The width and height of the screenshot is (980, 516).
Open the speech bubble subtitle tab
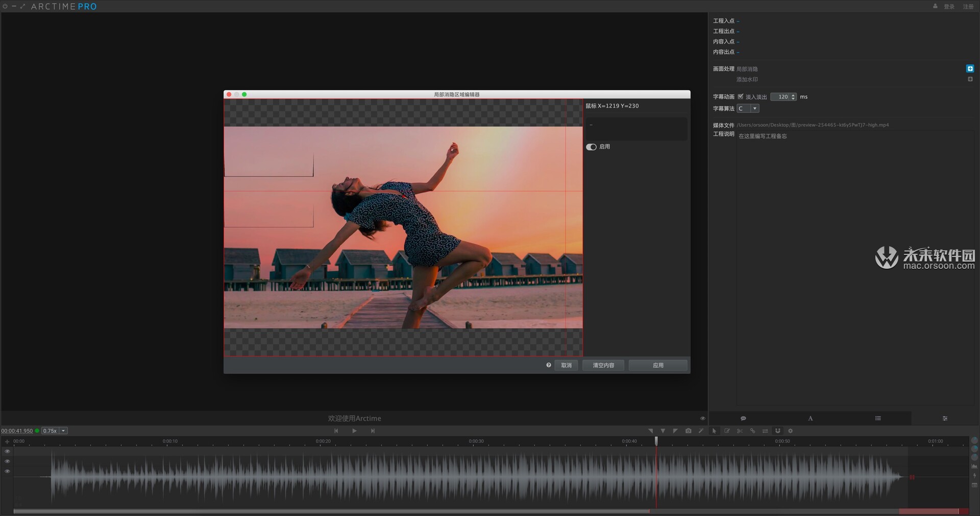pos(743,418)
